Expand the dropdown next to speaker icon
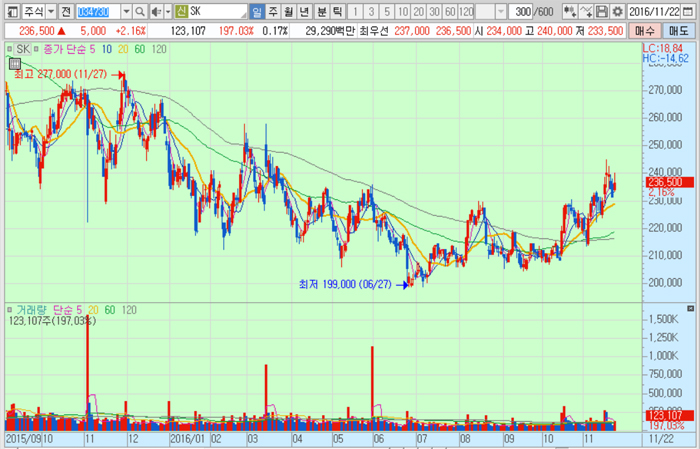This screenshot has height=449, width=700. pyautogui.click(x=168, y=12)
